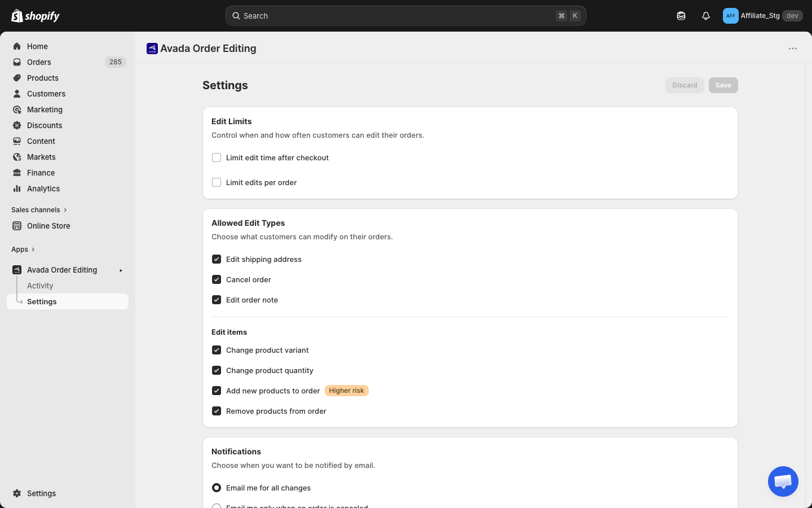Click the Home icon in sidebar
This screenshot has height=508, width=812.
[x=17, y=46]
